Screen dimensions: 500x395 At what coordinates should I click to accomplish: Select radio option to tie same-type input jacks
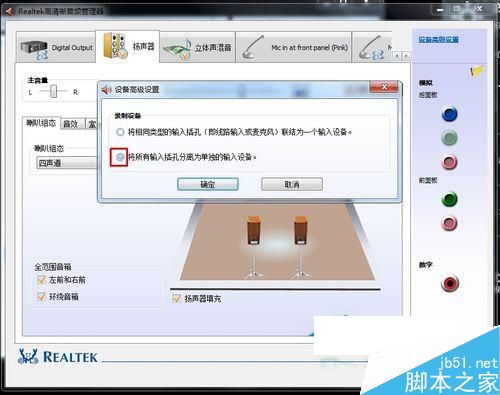120,132
